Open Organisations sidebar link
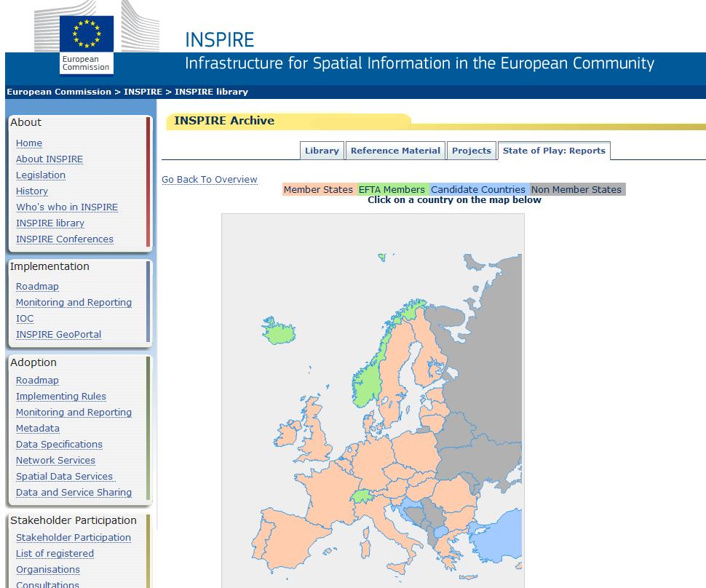Screen dimensions: 706x588 tap(48, 570)
